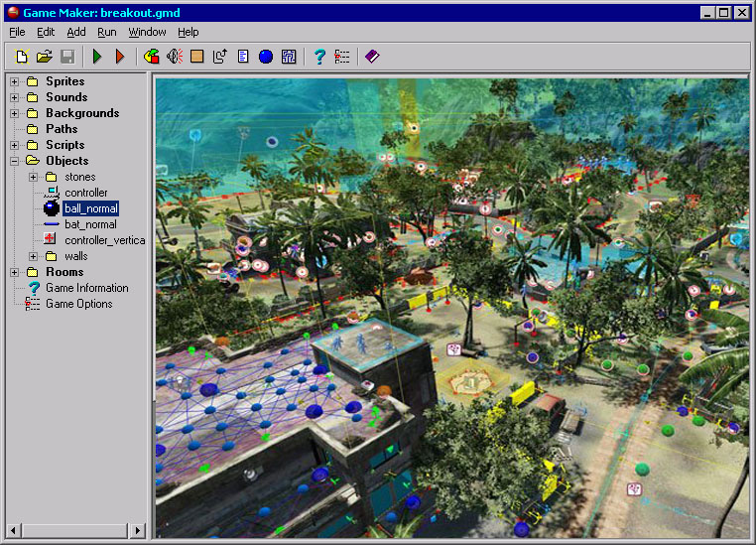Expand the stones subfolder
756x545 pixels.
[x=33, y=177]
